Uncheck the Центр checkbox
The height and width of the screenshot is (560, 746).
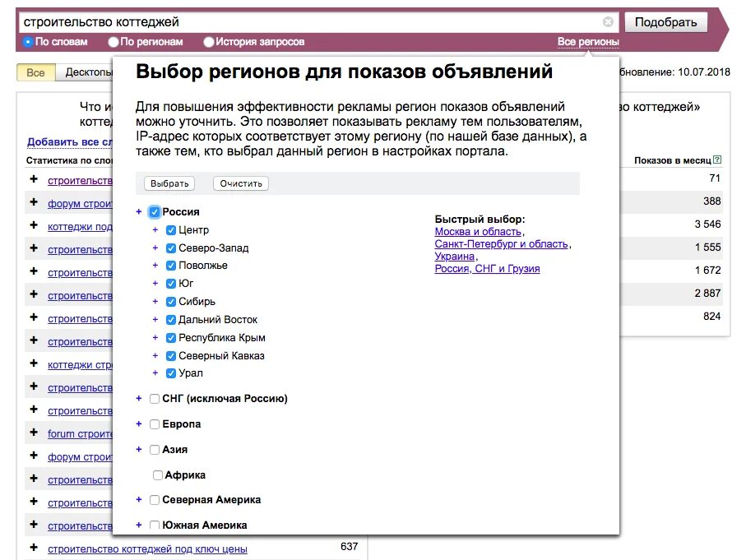[171, 230]
